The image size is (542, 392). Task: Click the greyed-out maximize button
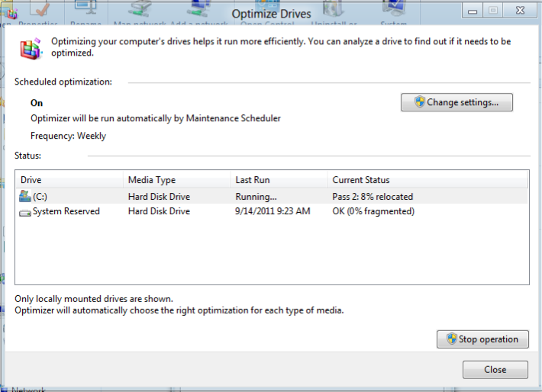tap(492, 10)
